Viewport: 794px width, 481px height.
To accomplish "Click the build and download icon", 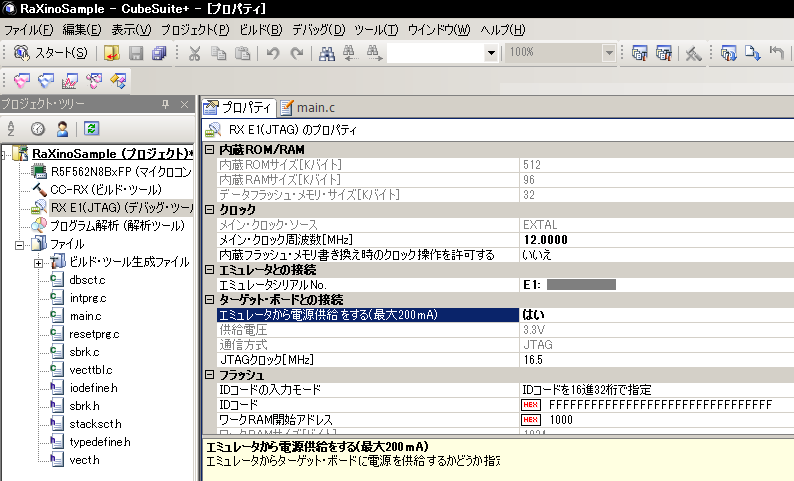I will (728, 53).
